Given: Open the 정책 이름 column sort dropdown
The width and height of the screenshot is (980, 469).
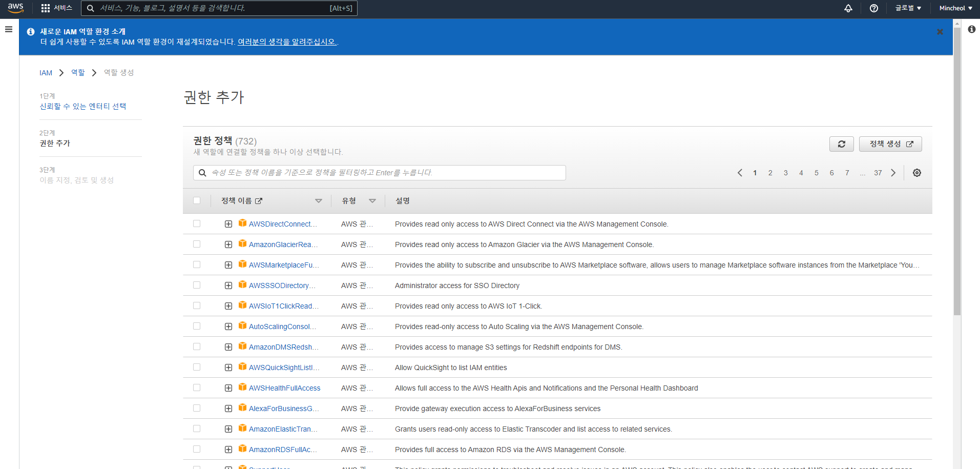Looking at the screenshot, I should [319, 201].
